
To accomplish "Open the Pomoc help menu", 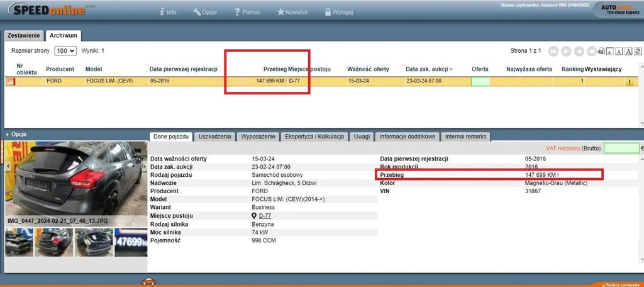I will click(247, 12).
